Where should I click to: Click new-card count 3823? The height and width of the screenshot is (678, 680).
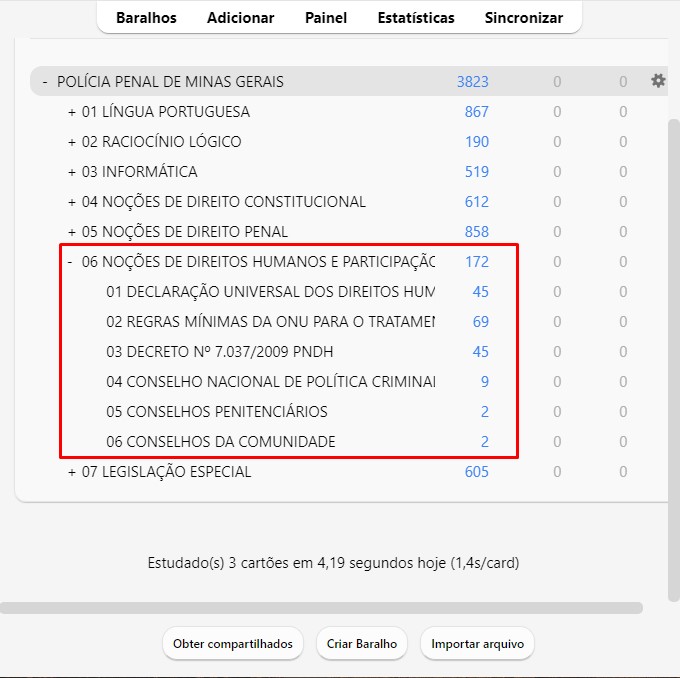(473, 82)
